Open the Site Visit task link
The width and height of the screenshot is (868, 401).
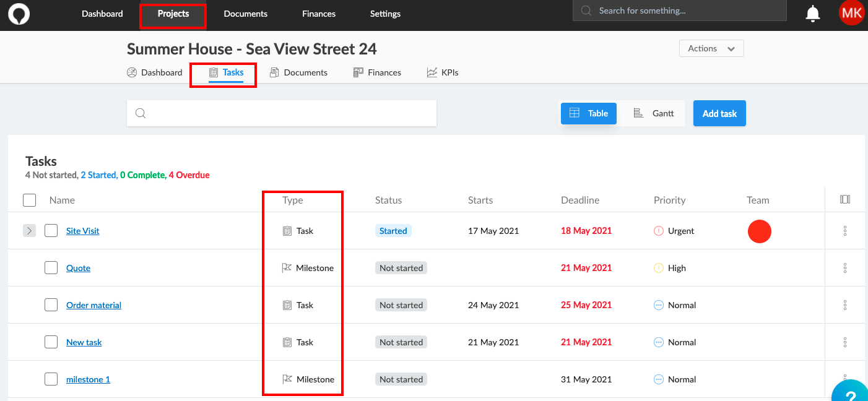point(83,231)
